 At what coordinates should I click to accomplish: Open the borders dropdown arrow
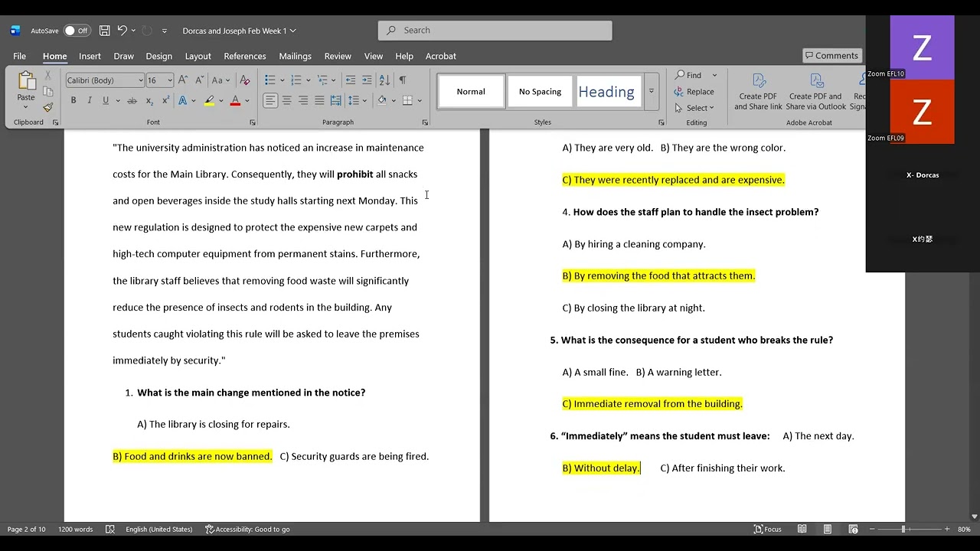(x=420, y=100)
